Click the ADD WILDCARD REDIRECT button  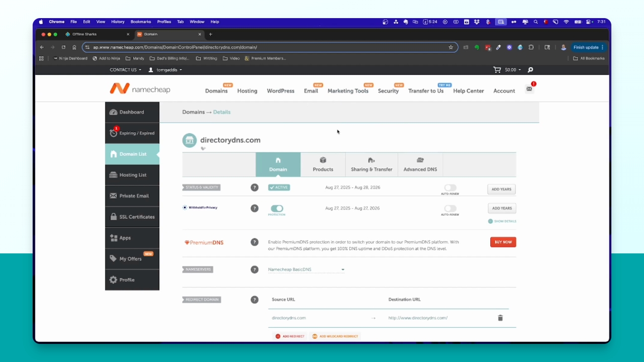pos(335,336)
